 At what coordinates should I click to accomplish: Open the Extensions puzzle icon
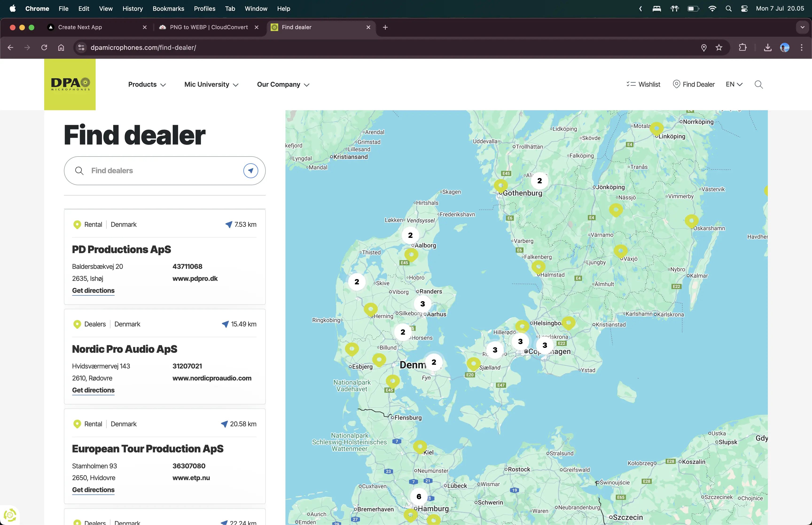point(742,47)
